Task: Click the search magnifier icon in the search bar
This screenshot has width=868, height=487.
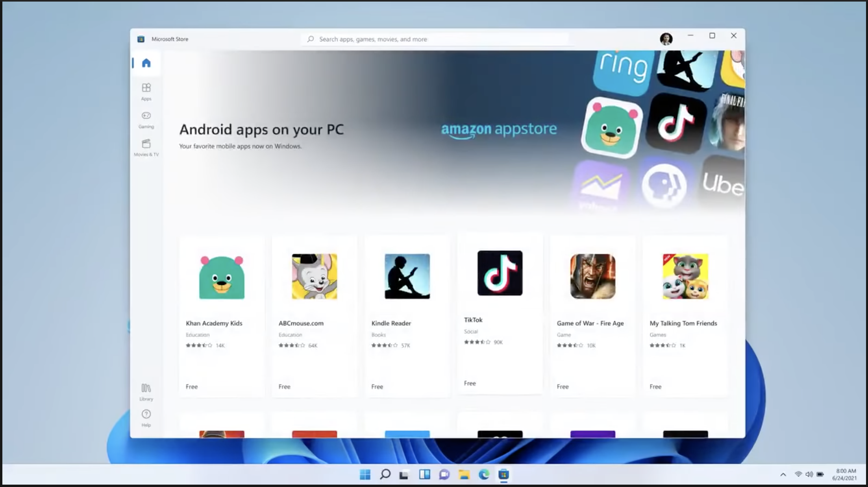Action: pyautogui.click(x=311, y=39)
